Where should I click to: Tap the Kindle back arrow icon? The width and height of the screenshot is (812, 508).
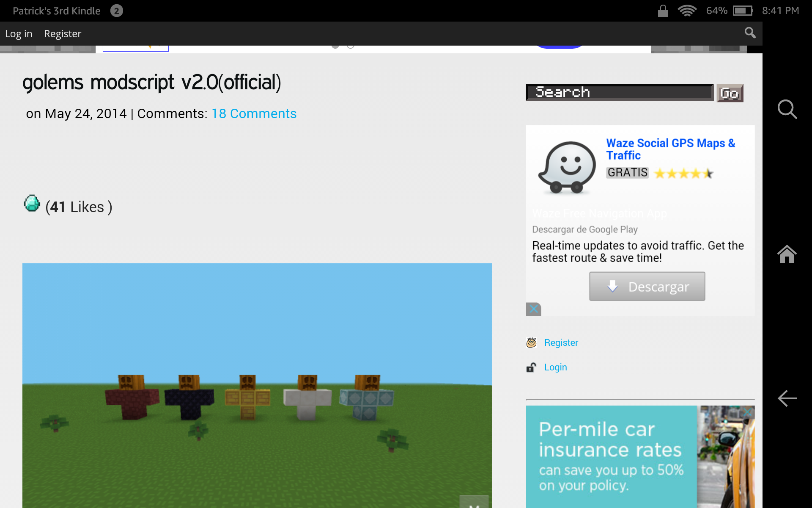(x=787, y=398)
